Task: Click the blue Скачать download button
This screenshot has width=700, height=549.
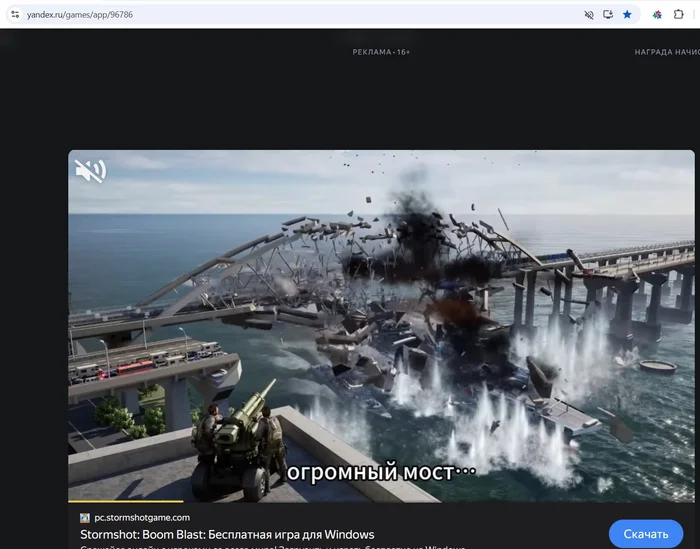Action: coord(645,534)
